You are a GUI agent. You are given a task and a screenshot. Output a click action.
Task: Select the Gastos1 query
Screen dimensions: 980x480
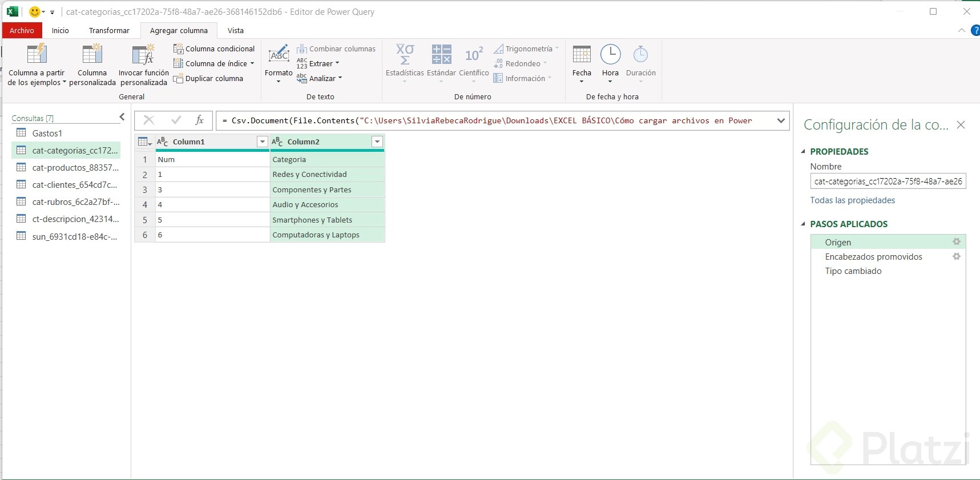tap(66, 133)
